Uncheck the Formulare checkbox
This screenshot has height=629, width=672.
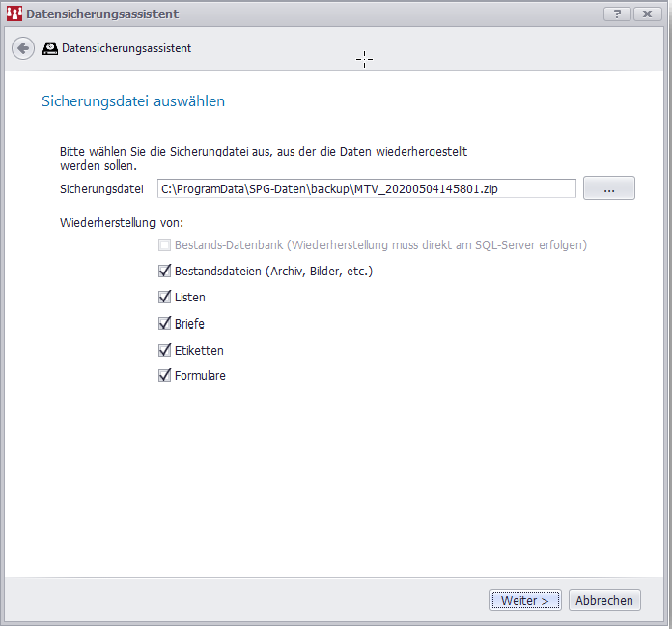click(164, 376)
